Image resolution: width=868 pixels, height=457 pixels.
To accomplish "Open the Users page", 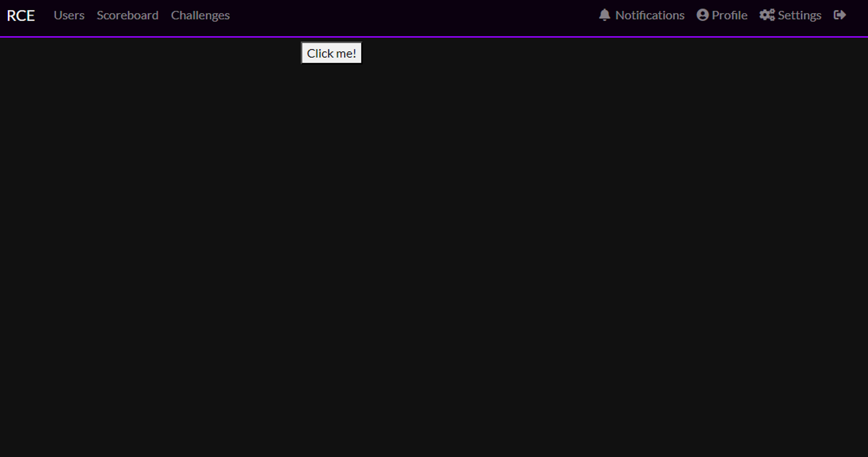I will pyautogui.click(x=69, y=16).
